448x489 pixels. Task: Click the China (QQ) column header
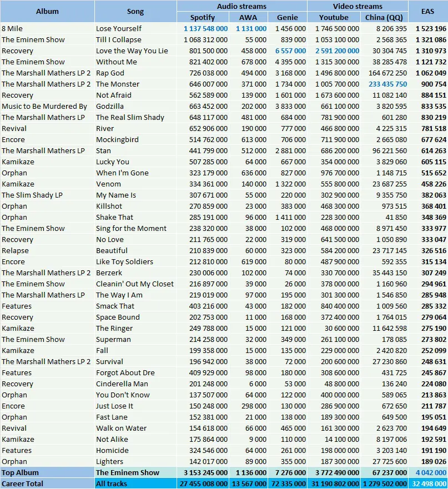coord(384,17)
